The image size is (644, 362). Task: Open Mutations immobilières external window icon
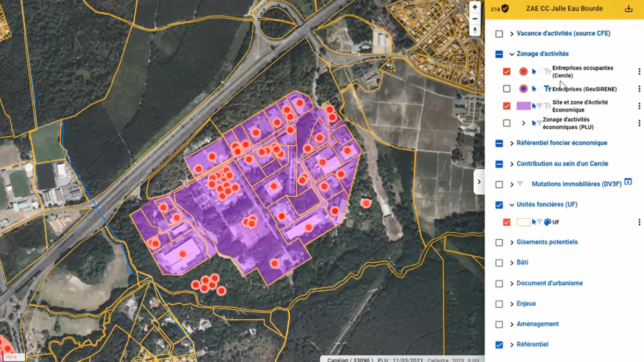coord(628,183)
